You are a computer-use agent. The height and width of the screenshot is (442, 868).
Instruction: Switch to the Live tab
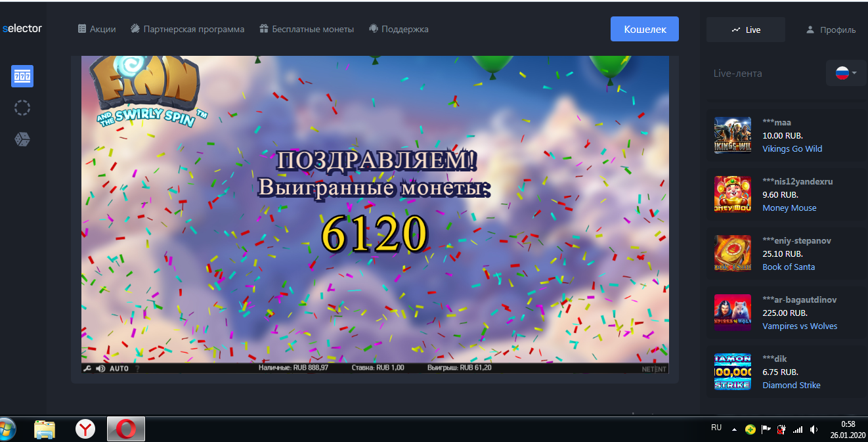[x=745, y=30]
